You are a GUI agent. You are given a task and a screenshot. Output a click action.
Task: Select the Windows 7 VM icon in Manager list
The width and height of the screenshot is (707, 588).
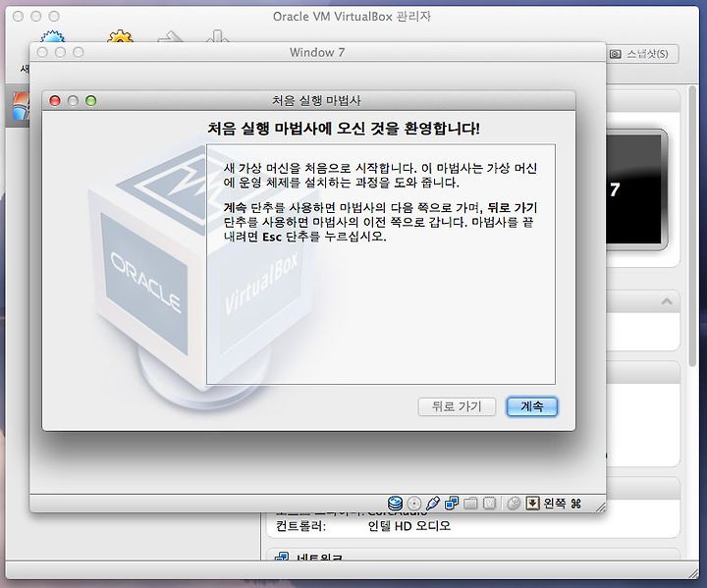pyautogui.click(x=21, y=106)
